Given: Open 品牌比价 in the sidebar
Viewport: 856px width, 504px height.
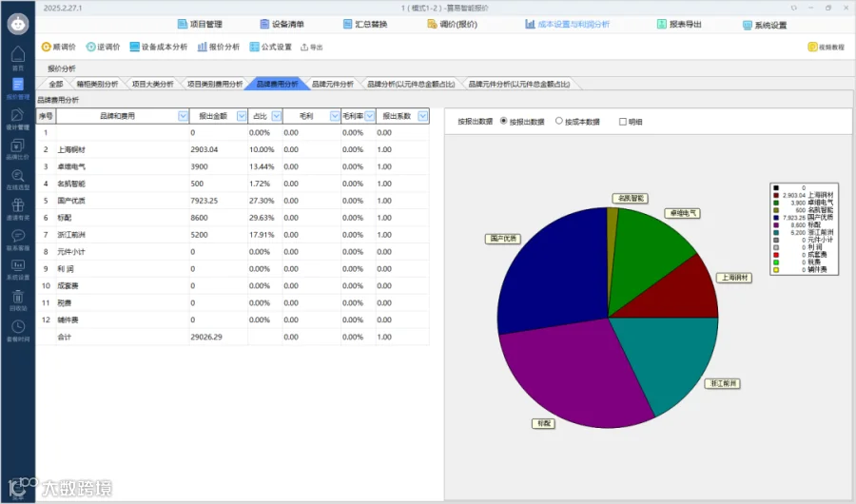Looking at the screenshot, I should click(17, 149).
